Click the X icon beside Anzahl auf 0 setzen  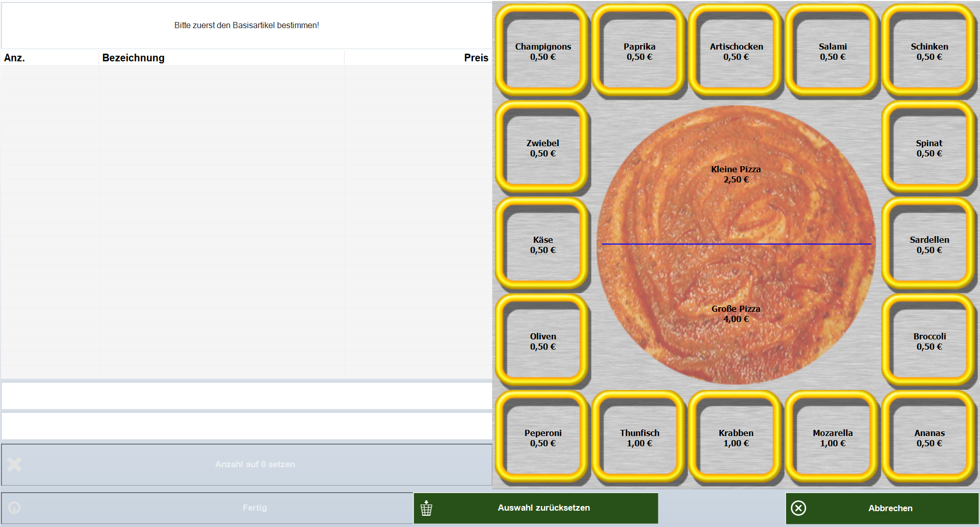[14, 464]
